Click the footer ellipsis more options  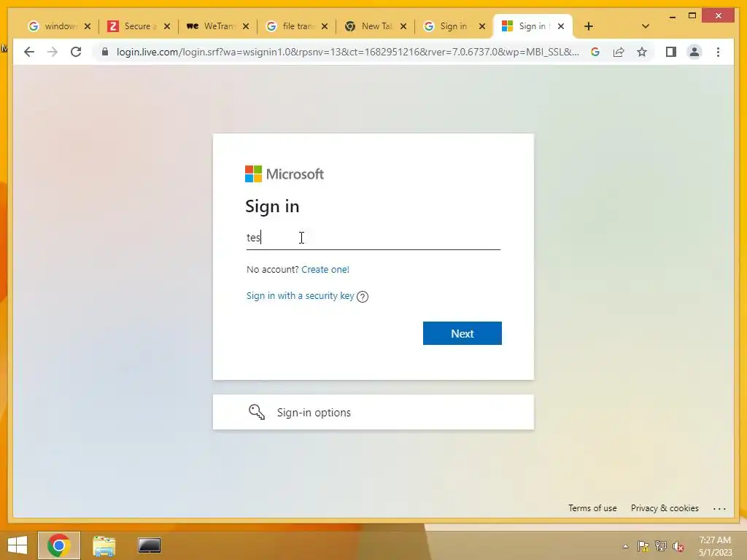tap(719, 508)
